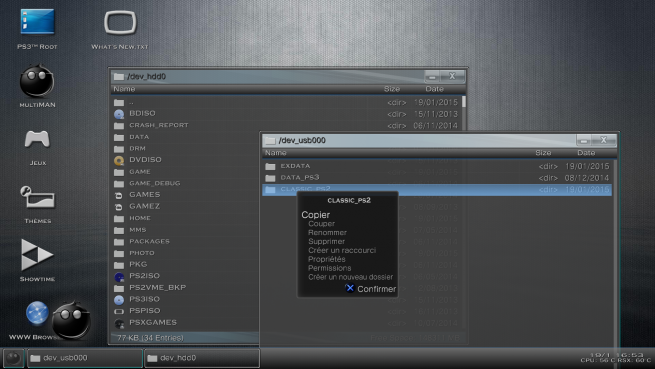Viewport: 655px width, 369px height.
Task: Choose Propriétés from the context menu
Action: pyautogui.click(x=327, y=259)
